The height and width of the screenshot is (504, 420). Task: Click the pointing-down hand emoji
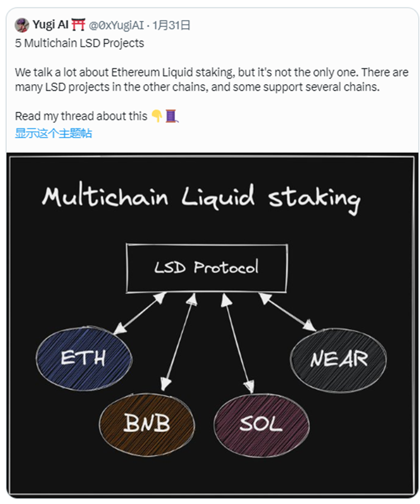157,116
